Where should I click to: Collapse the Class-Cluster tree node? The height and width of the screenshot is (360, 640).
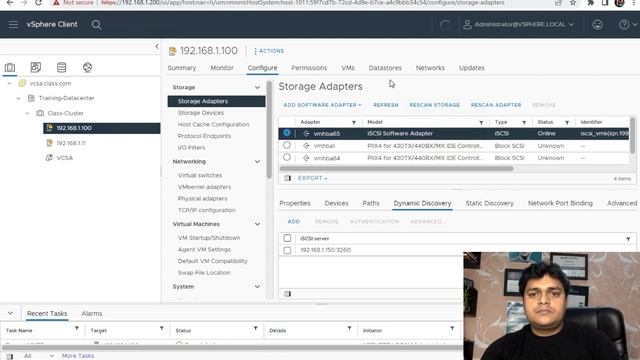[x=27, y=113]
